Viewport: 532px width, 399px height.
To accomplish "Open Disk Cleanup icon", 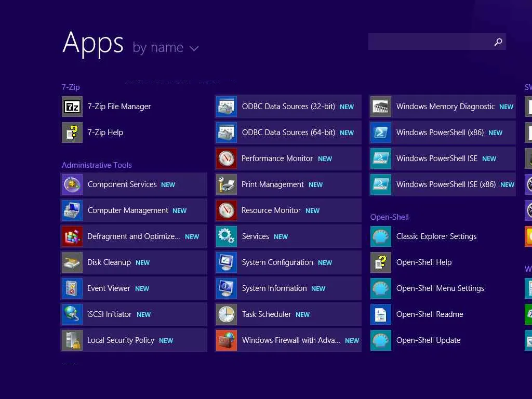I will pos(72,262).
